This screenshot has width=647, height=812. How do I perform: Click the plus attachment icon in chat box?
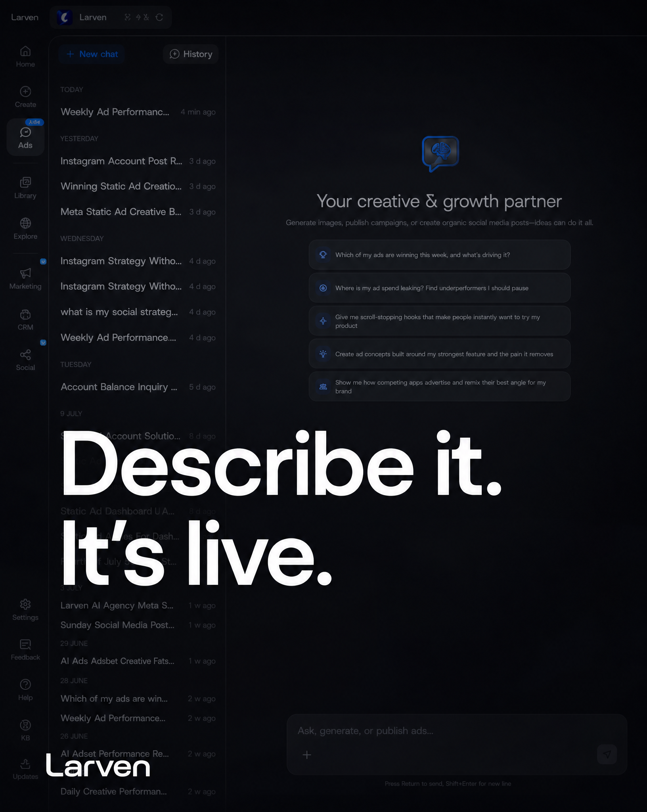pyautogui.click(x=307, y=755)
